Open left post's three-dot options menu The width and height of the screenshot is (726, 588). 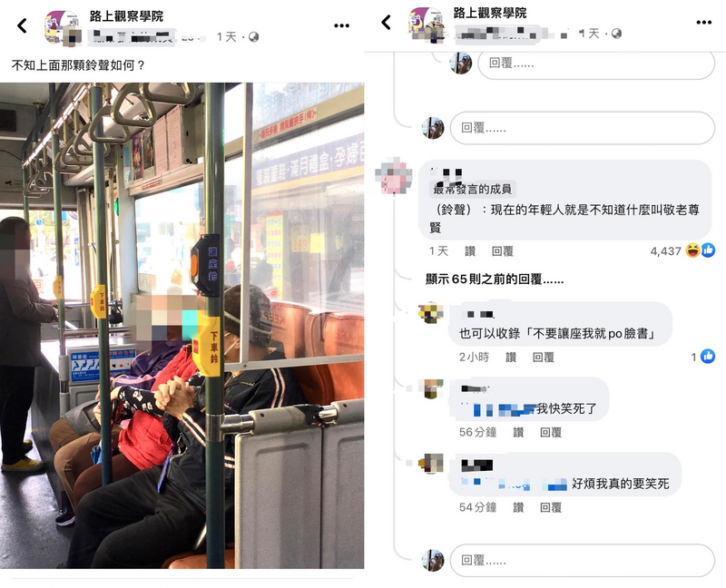click(x=342, y=25)
